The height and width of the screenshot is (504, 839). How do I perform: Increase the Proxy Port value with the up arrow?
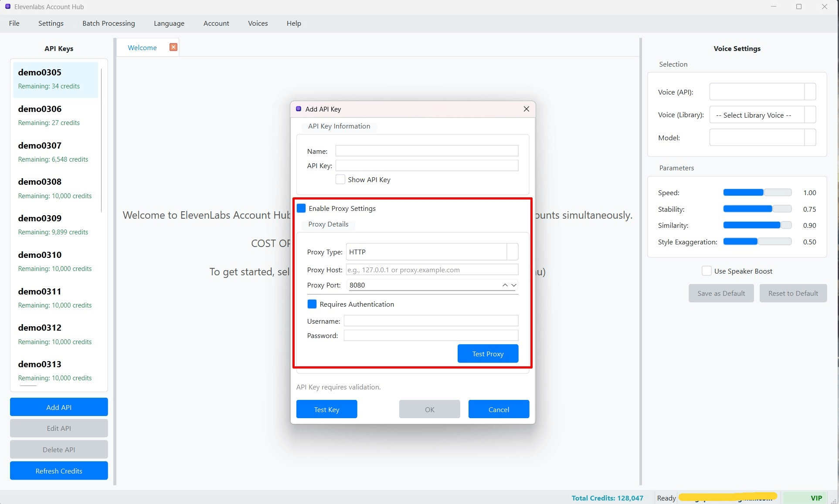click(x=505, y=285)
